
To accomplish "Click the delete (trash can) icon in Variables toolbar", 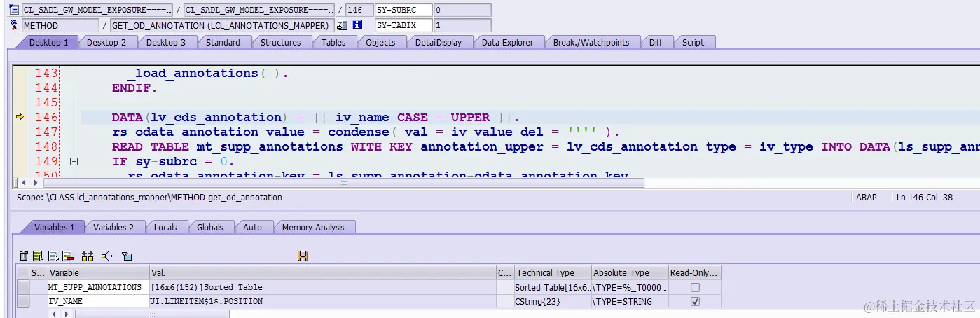I will click(24, 256).
